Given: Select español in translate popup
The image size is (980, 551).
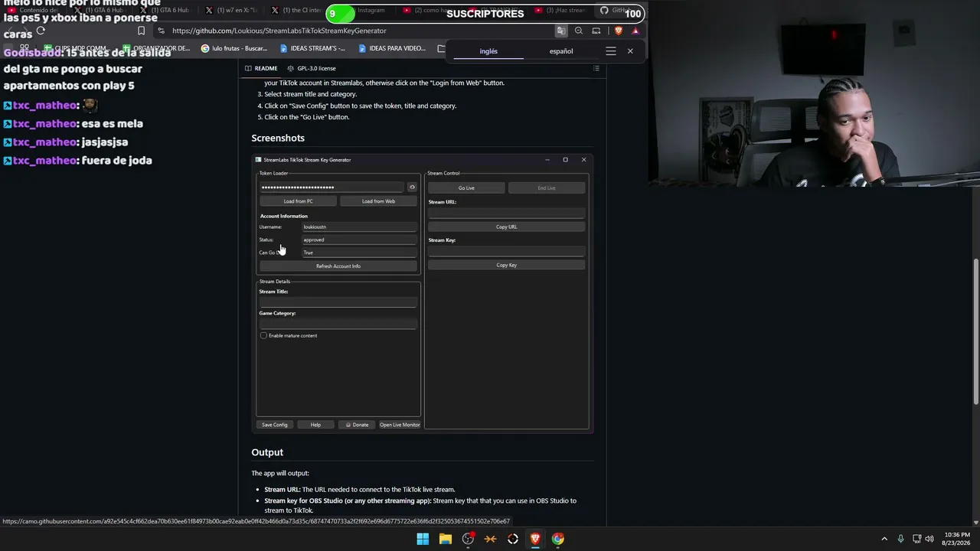Looking at the screenshot, I should click(x=561, y=51).
